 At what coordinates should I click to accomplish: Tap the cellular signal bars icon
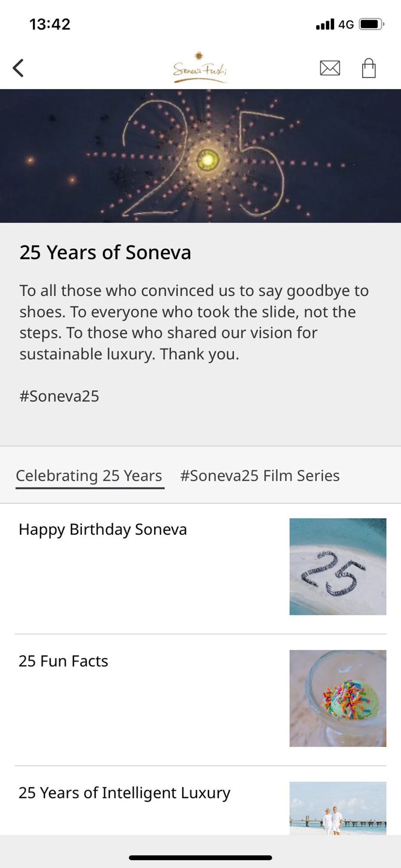coord(325,24)
